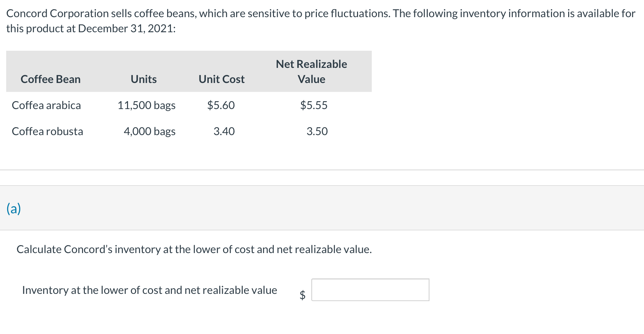Click the 3.40 unit cost value
The image size is (644, 334).
click(224, 131)
